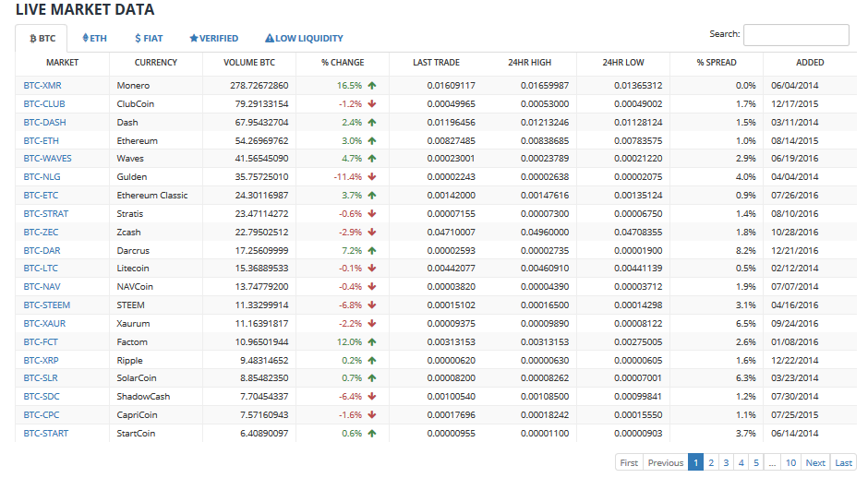Screen dimensions: 868x478
Task: Jump to pagination page 10
Action: [x=790, y=462]
